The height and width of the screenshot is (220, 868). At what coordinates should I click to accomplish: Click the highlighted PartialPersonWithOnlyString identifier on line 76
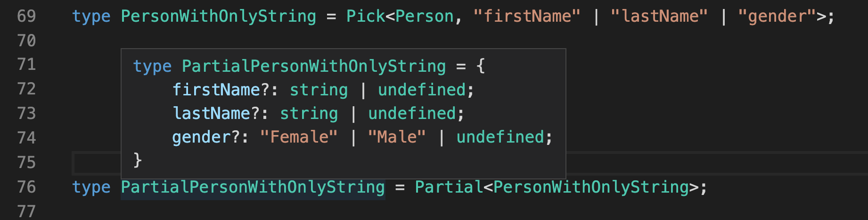[x=253, y=187]
